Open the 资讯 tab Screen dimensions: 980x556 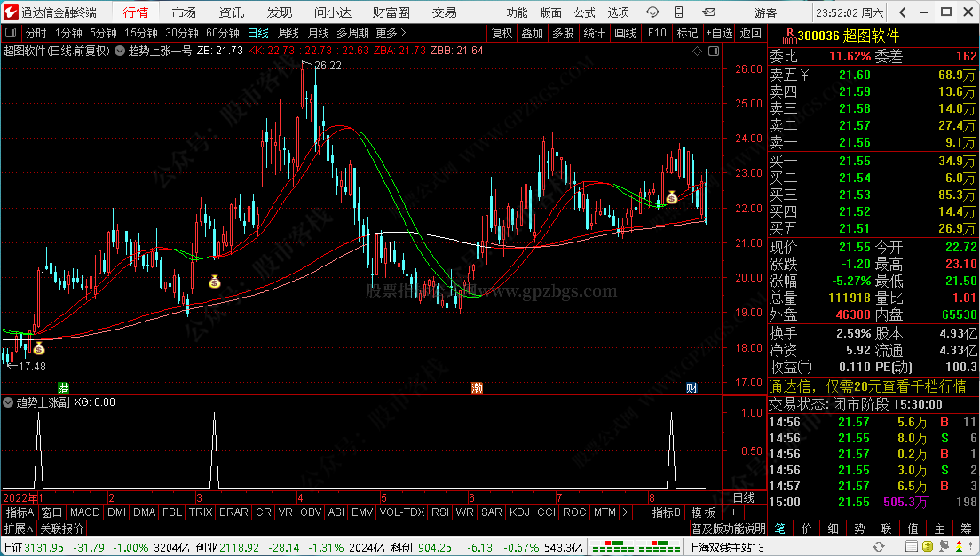pos(231,12)
